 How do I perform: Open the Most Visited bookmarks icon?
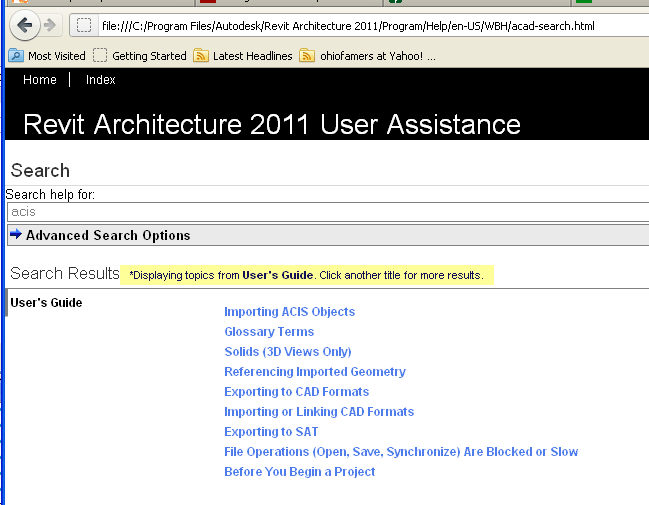pos(16,56)
